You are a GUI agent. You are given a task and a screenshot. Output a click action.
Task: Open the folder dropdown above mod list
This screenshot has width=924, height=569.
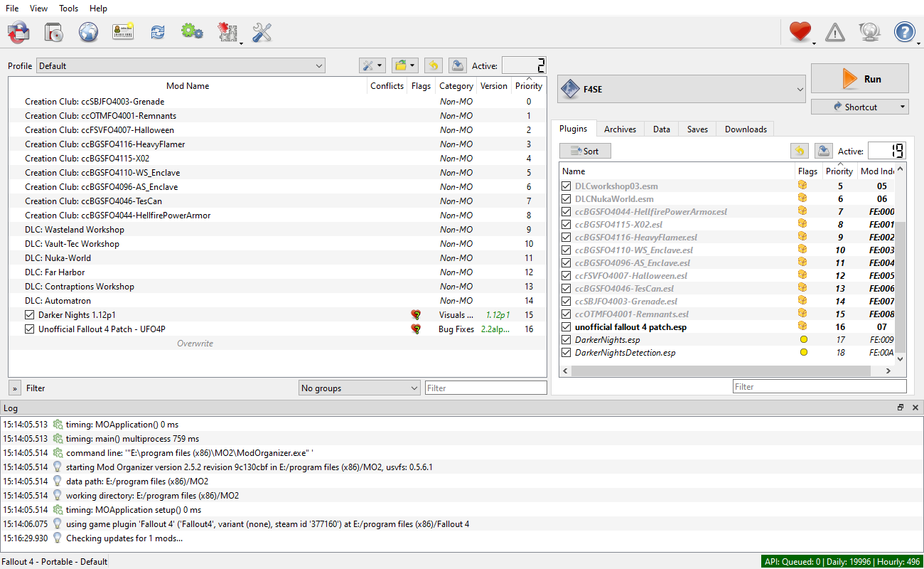coord(405,65)
